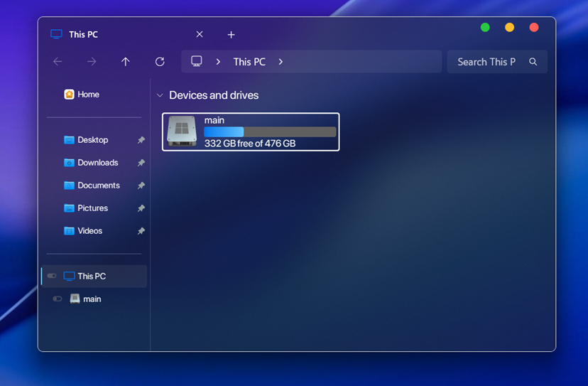
Task: Close the This PC tab
Action: pos(200,34)
